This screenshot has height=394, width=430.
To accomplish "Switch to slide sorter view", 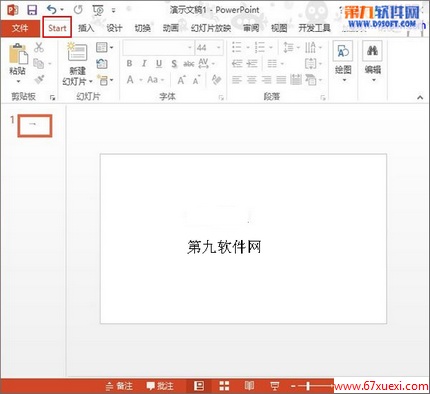I will pos(224,386).
